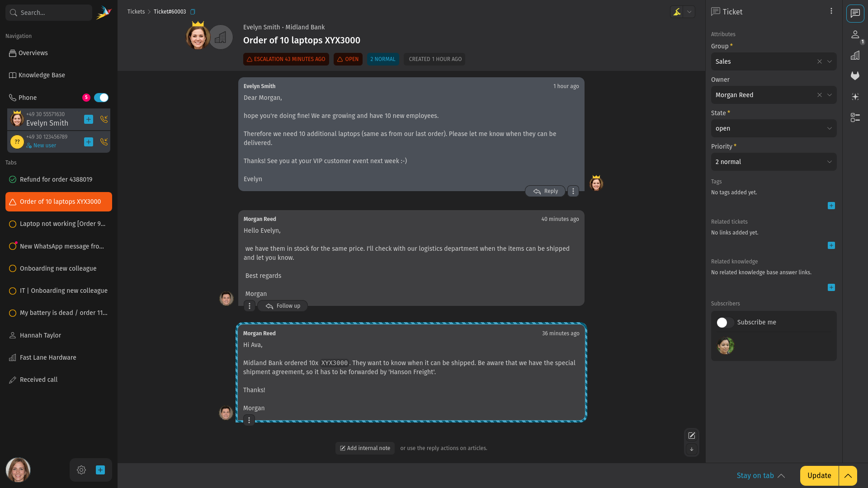Open the edit/compose reply icon
The image size is (868, 488).
click(691, 436)
